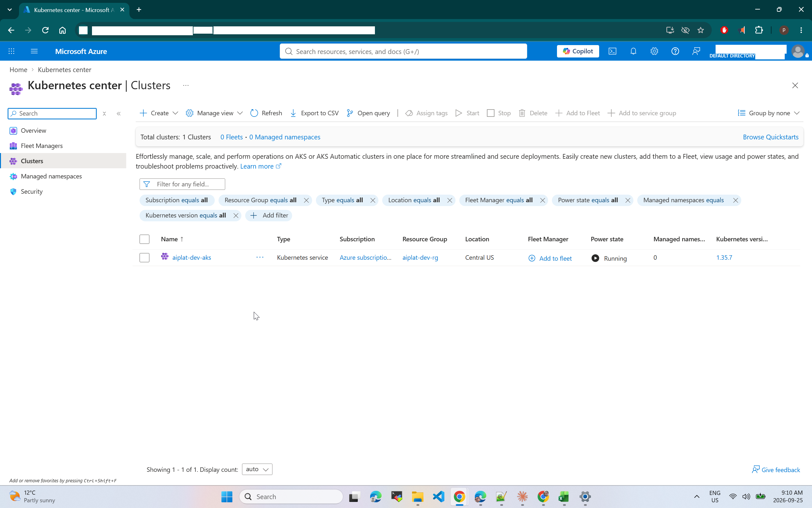Click Assign tags in toolbar

tap(426, 113)
